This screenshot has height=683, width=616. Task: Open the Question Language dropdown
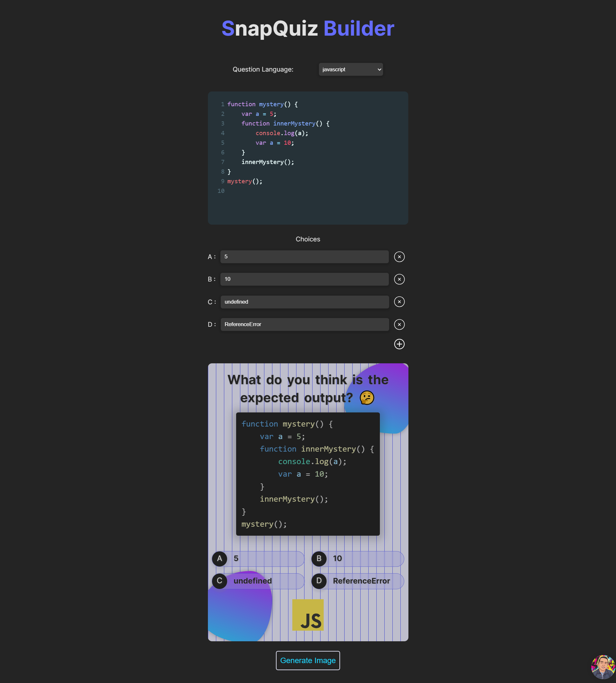351,69
